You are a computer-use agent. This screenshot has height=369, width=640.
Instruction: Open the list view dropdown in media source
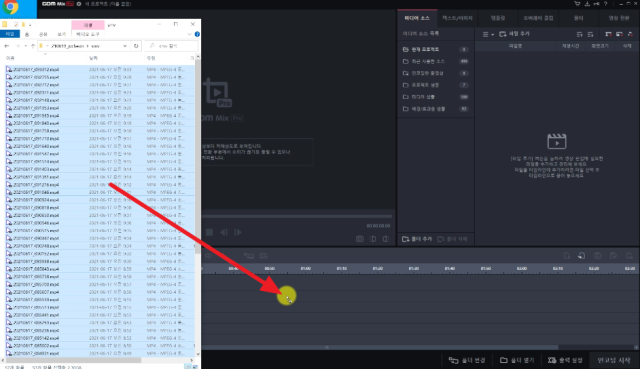coord(488,34)
